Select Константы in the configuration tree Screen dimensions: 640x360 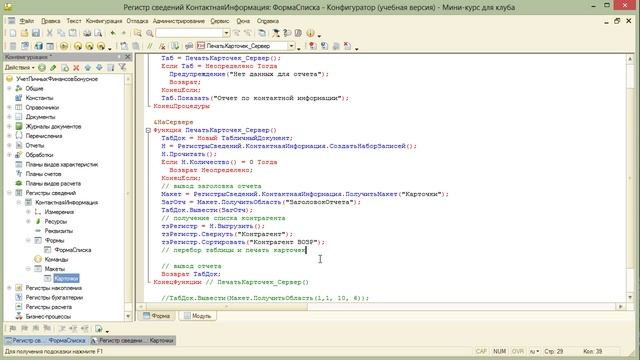click(x=39, y=98)
